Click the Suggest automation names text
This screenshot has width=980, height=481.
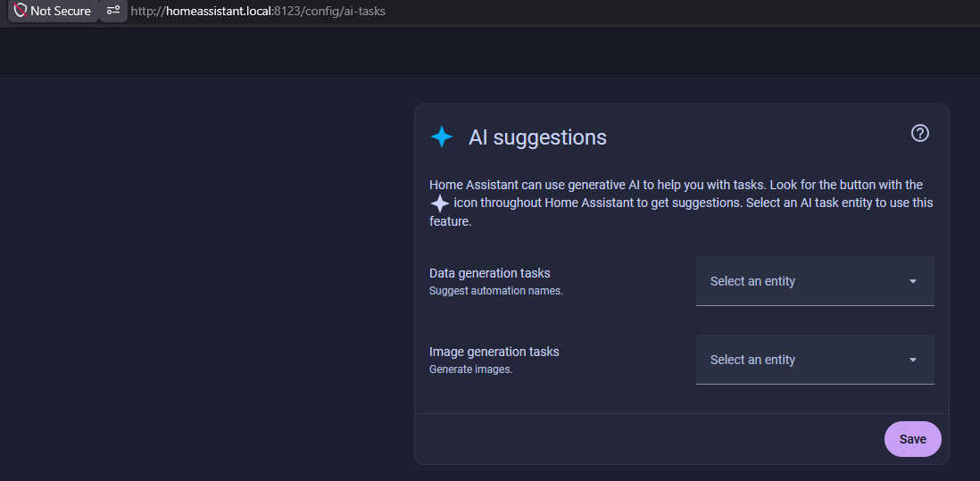pyautogui.click(x=496, y=291)
